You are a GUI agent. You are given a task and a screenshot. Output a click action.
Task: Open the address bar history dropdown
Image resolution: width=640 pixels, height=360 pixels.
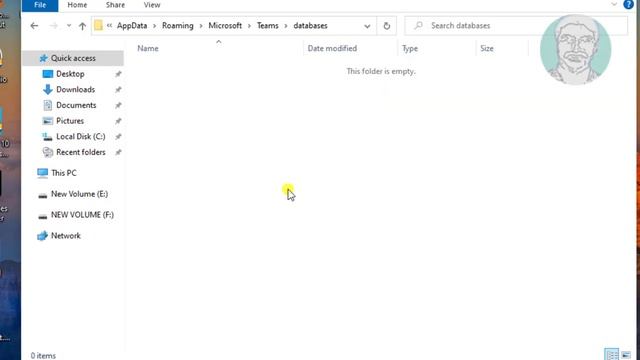pyautogui.click(x=367, y=26)
